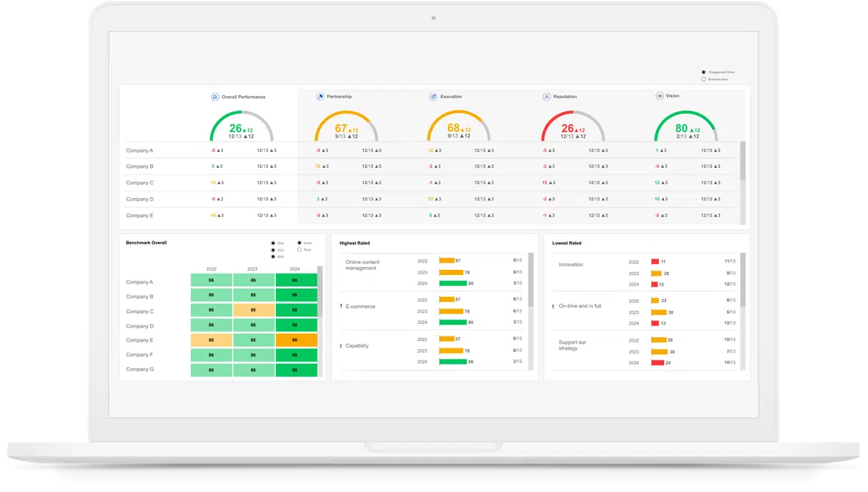This screenshot has width=868, height=492.
Task: Click the Lowest Rated panel scrollbar
Action: 743,279
